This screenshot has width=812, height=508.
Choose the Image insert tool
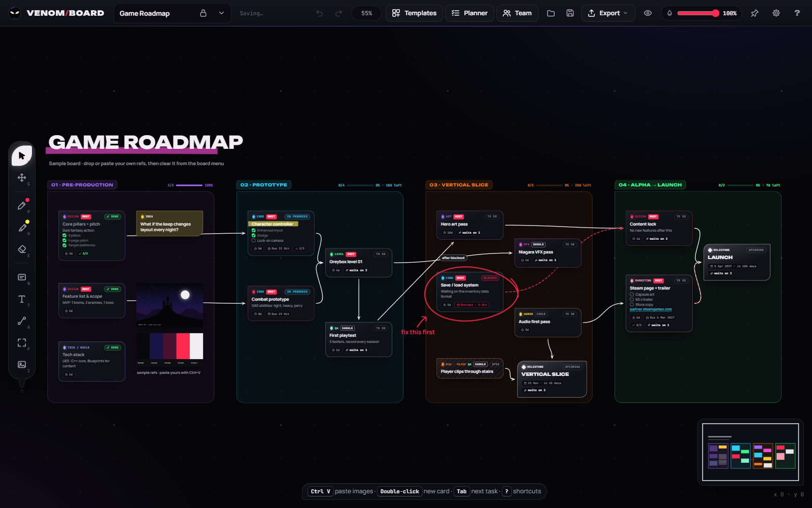[x=22, y=364]
